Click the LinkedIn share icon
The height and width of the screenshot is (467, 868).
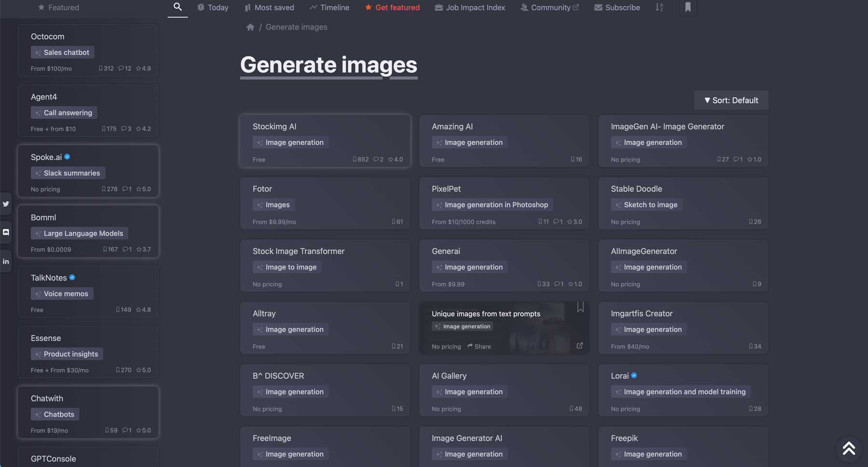pos(6,261)
